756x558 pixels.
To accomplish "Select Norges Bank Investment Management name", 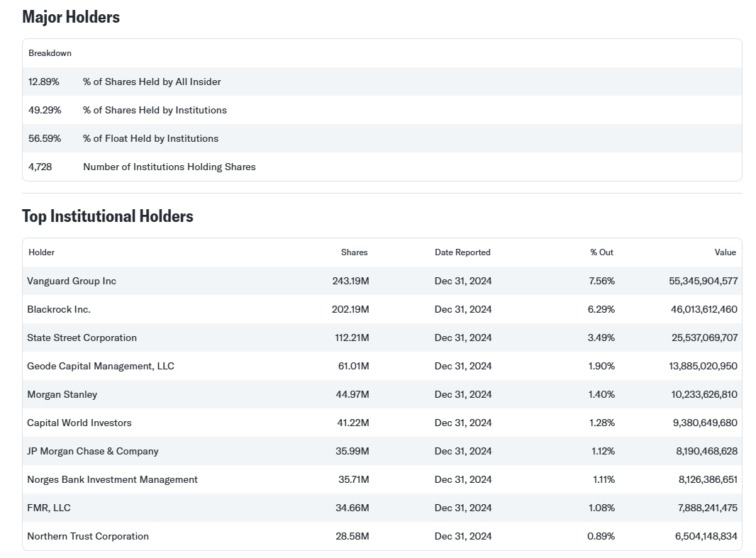I will click(112, 479).
